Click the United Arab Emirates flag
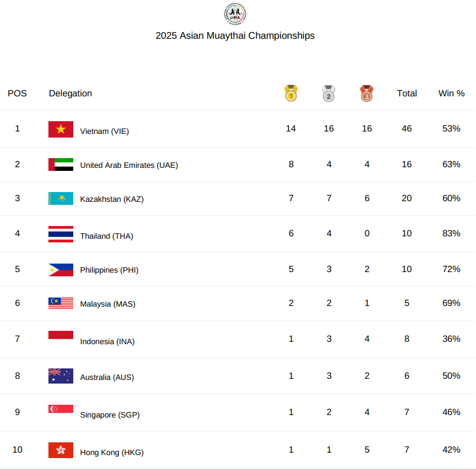Screen dimensions: 476x469 61,164
